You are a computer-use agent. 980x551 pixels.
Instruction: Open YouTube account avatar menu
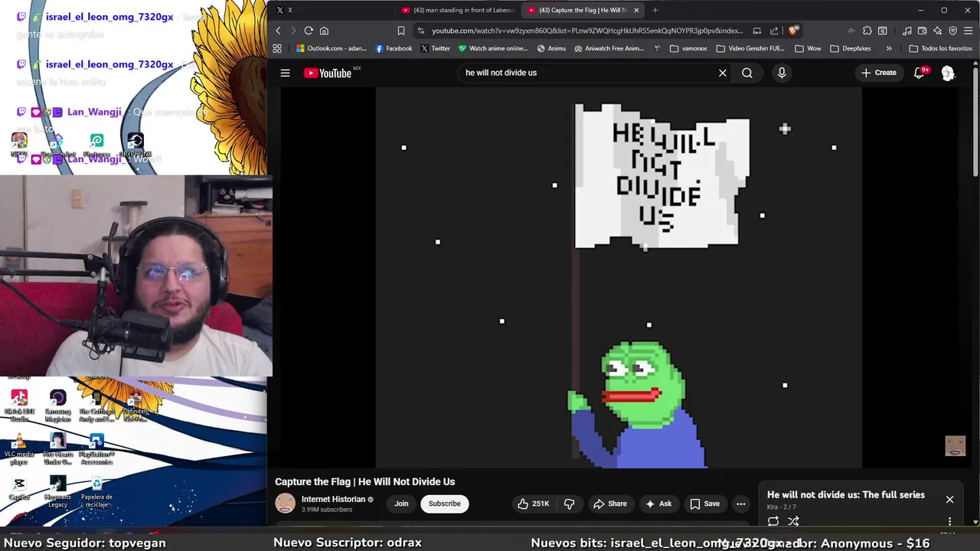pos(948,73)
